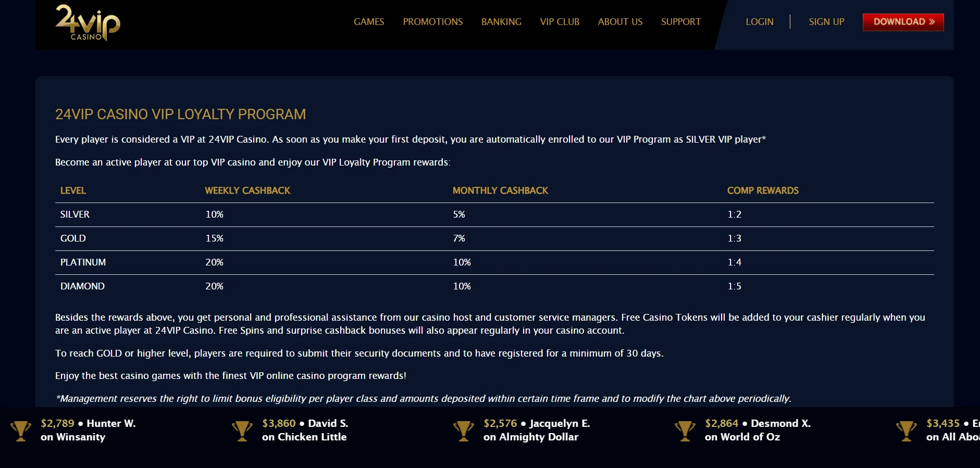Click the DIAMOND level row label
The image size is (980, 468).
click(x=82, y=286)
